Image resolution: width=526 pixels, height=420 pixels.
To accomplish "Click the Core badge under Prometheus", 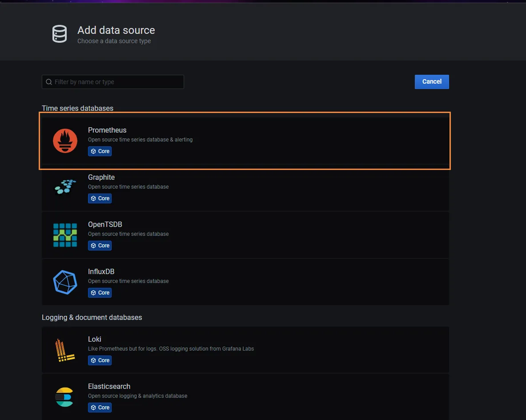I will [x=100, y=151].
